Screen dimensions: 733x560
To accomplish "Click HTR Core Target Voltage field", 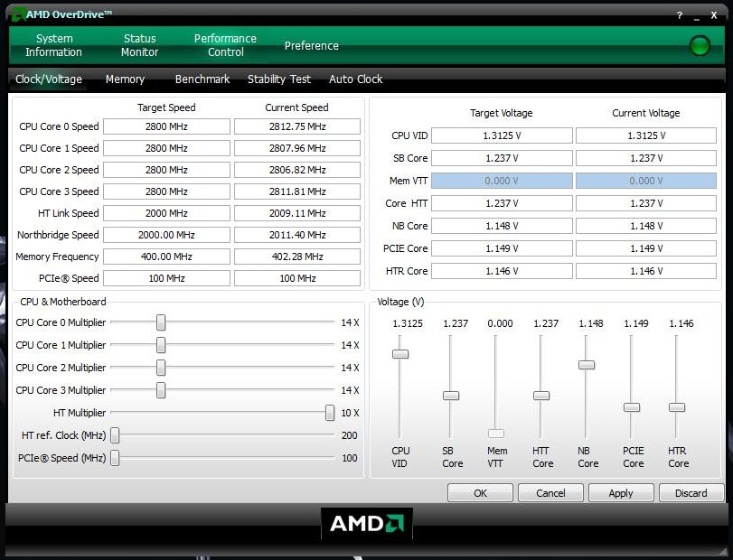I will pos(502,271).
